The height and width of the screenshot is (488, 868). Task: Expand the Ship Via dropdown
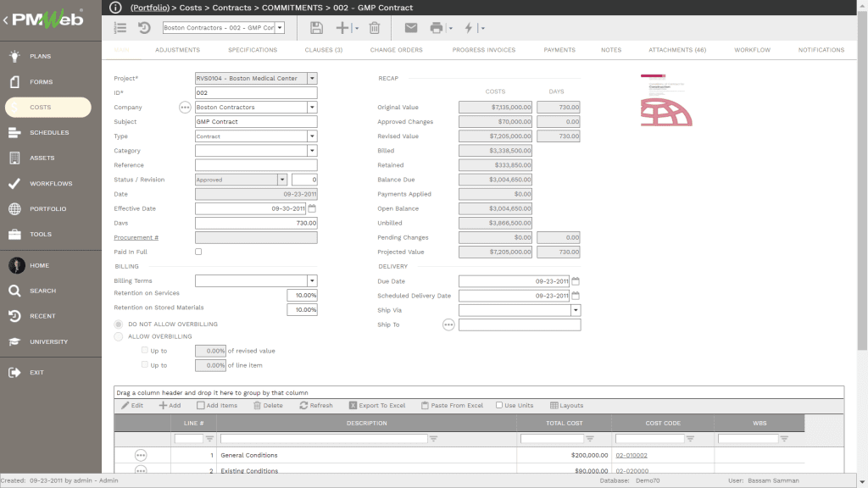coord(576,310)
